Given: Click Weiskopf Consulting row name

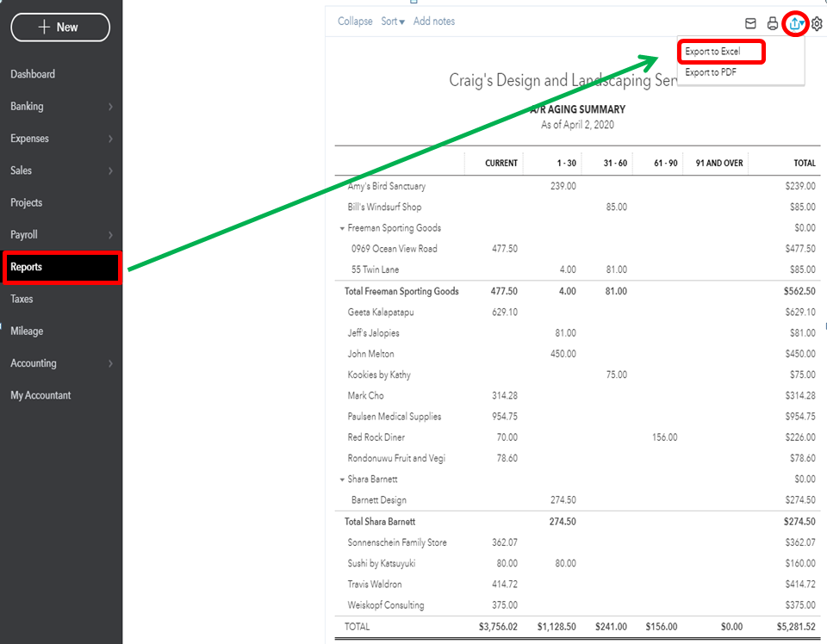Looking at the screenshot, I should click(x=386, y=605).
